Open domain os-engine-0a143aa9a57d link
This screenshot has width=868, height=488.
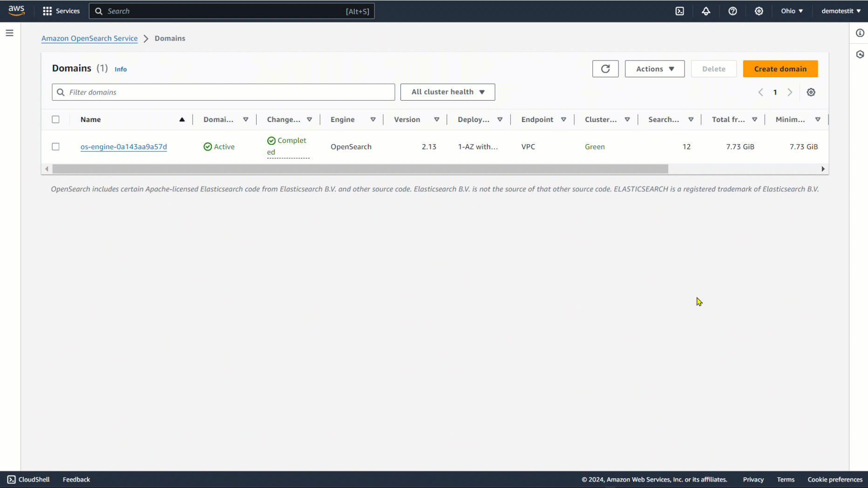coord(123,147)
